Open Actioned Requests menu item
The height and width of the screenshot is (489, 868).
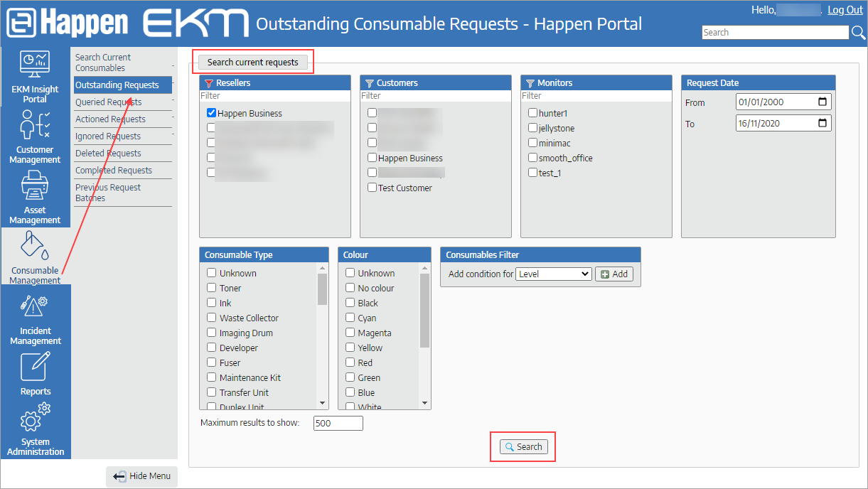123,119
